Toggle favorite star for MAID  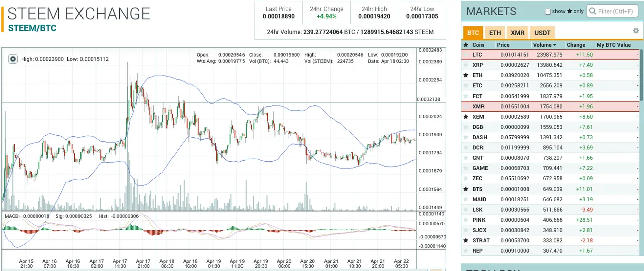(466, 199)
